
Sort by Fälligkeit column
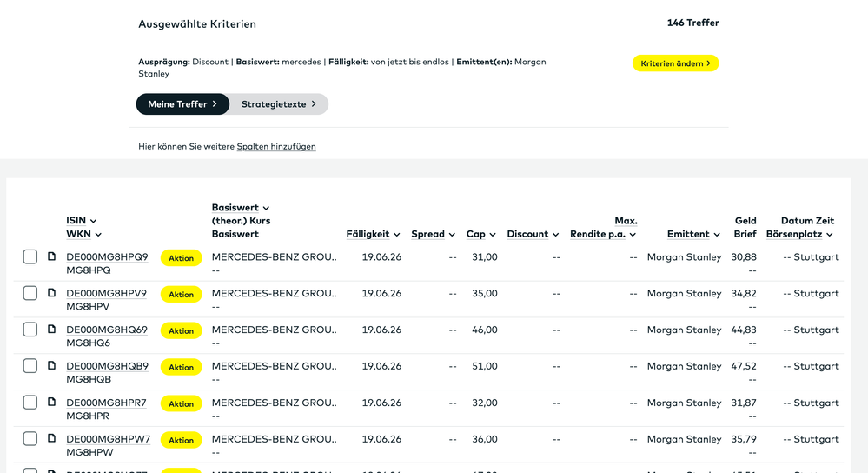373,234
